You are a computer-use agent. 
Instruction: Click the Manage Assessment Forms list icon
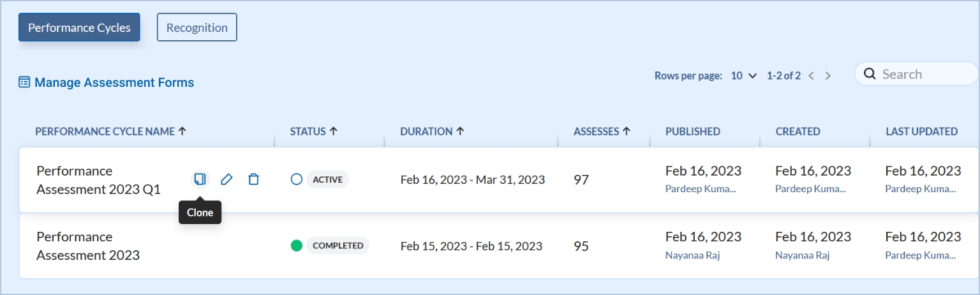24,82
